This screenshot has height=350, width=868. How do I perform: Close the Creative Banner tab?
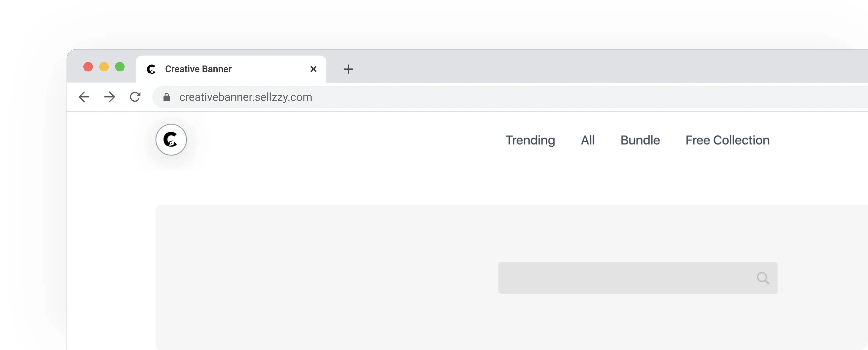313,69
